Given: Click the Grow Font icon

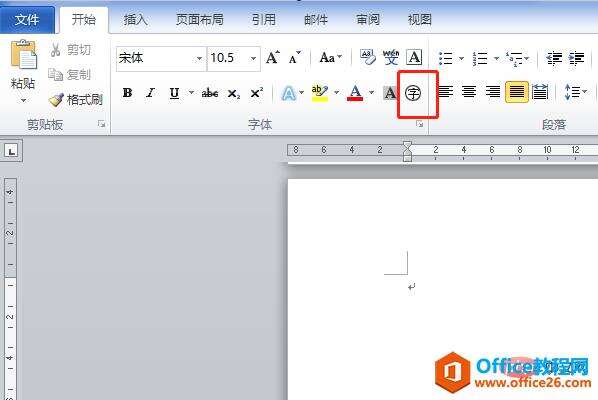Looking at the screenshot, I should pos(273,58).
